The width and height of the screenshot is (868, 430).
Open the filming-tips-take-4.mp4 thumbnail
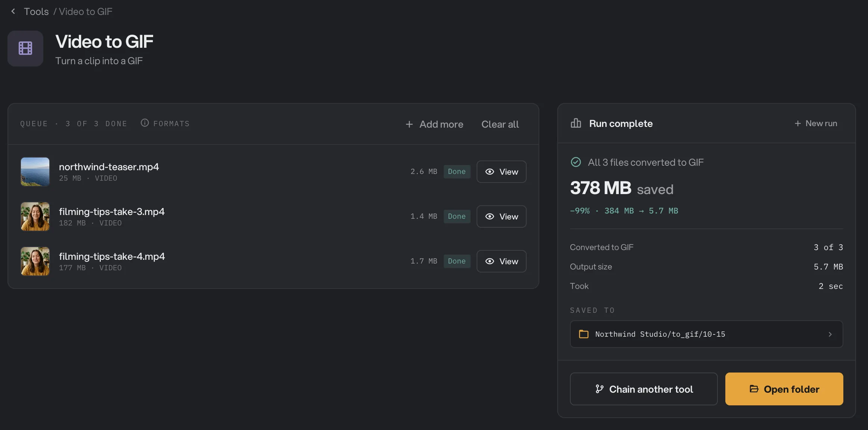point(35,261)
